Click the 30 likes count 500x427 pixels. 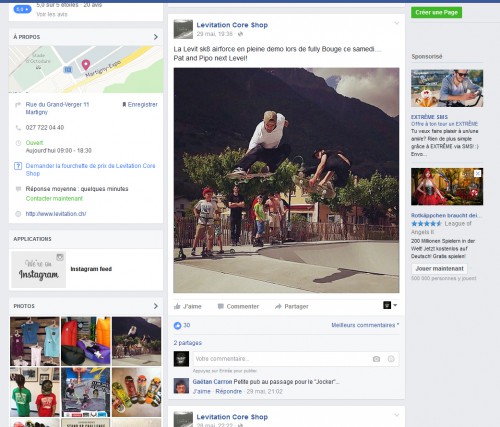pos(187,325)
